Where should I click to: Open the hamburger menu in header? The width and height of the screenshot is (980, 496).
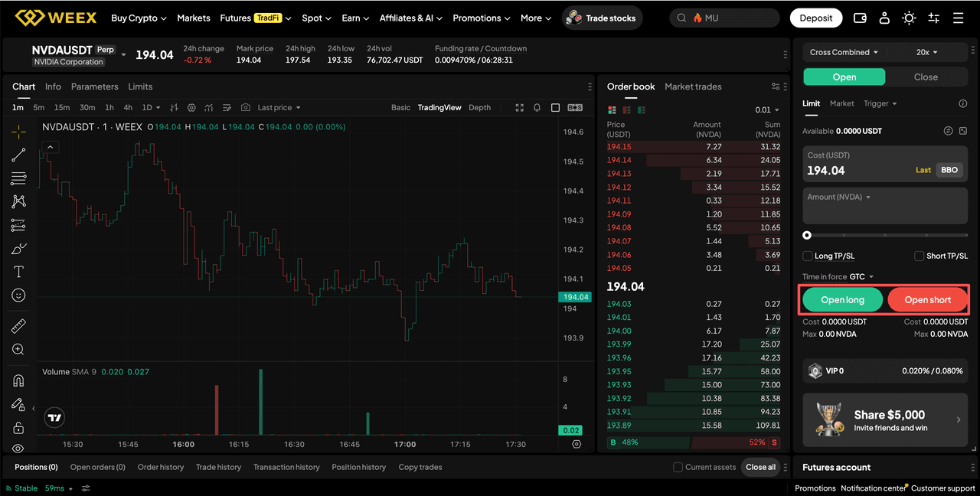click(x=959, y=18)
